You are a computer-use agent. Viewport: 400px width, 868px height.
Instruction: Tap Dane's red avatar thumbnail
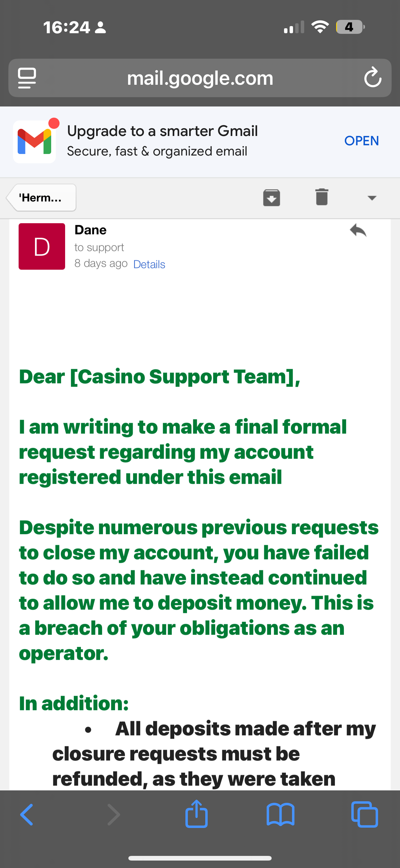(x=42, y=246)
